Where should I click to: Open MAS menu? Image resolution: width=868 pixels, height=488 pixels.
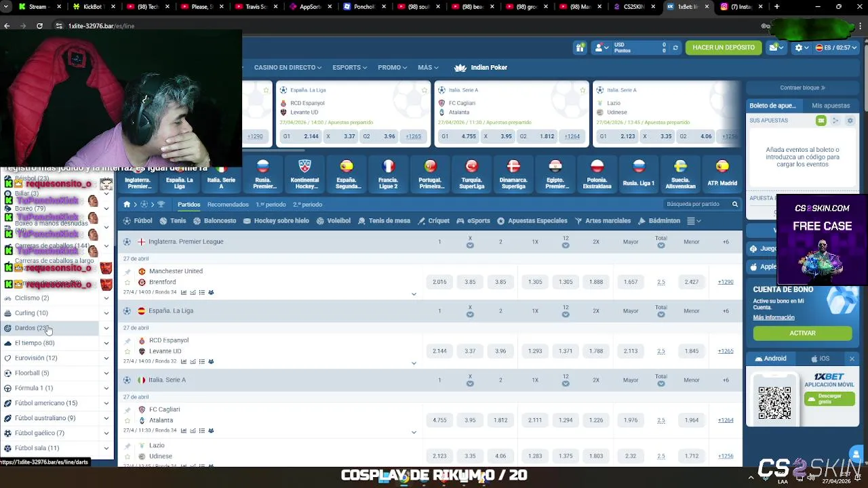(x=428, y=68)
